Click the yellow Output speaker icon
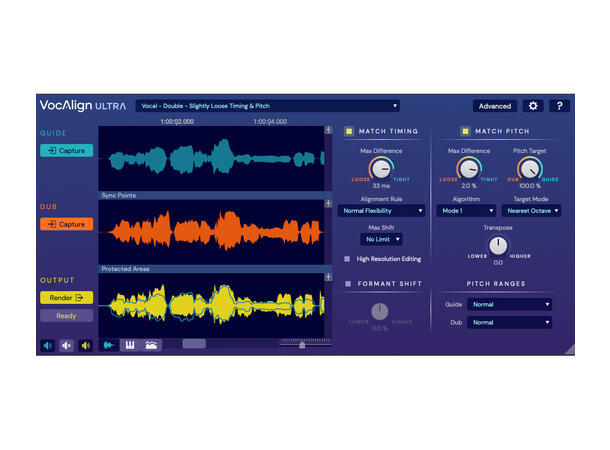610x450 pixels. (86, 345)
